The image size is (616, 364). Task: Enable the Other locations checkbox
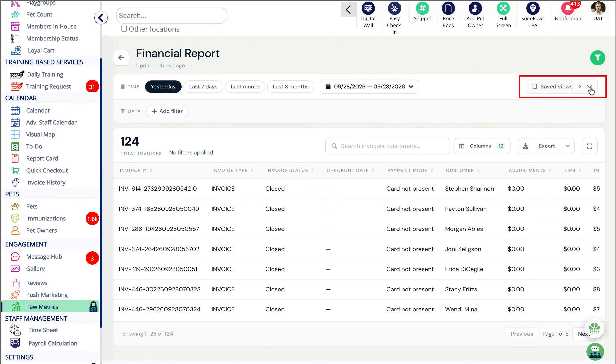pyautogui.click(x=124, y=29)
